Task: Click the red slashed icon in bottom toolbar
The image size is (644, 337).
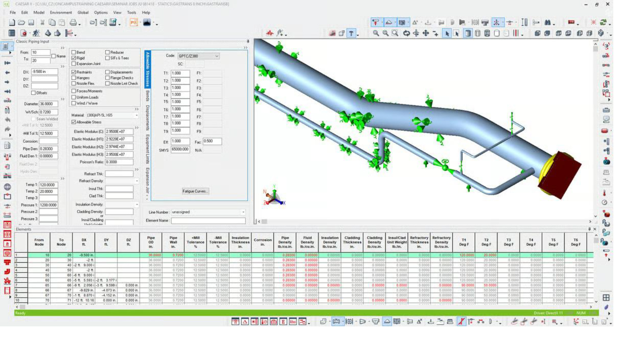Action: point(461,322)
